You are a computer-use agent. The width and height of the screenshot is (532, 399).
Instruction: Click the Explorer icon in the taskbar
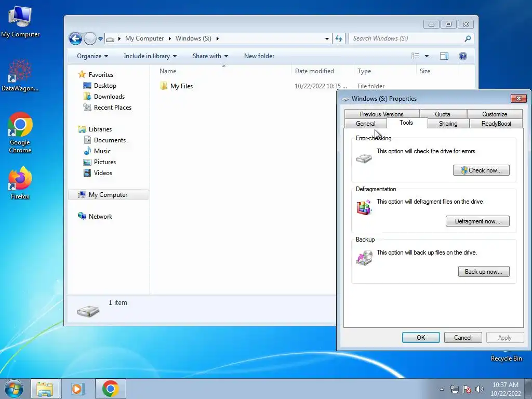45,389
